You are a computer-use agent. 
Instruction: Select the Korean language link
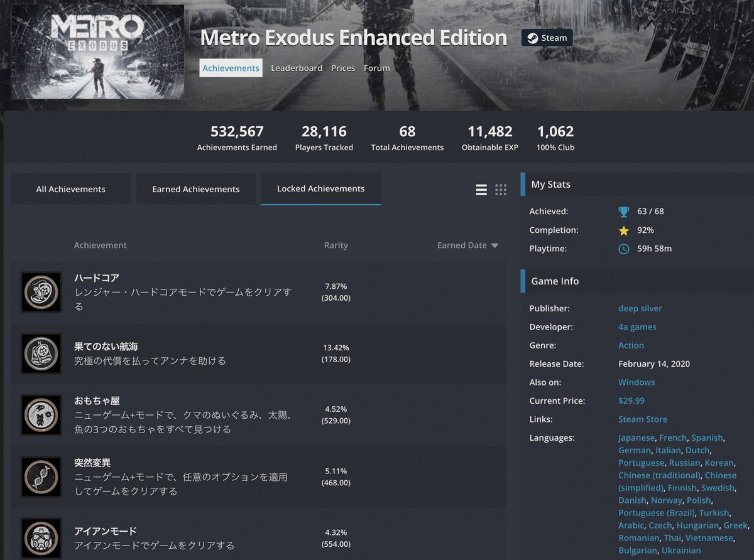pyautogui.click(x=719, y=463)
